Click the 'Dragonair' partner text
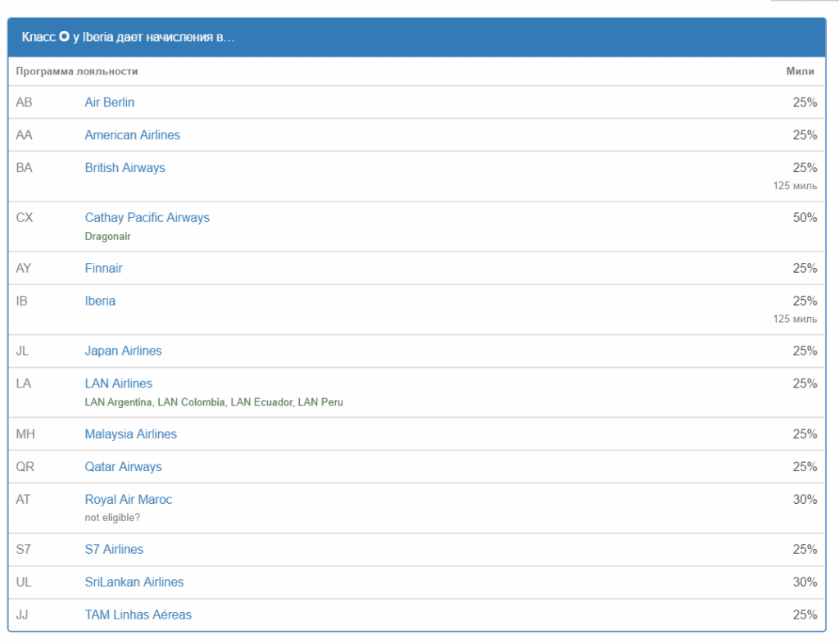This screenshot has height=644, width=839. tap(107, 237)
